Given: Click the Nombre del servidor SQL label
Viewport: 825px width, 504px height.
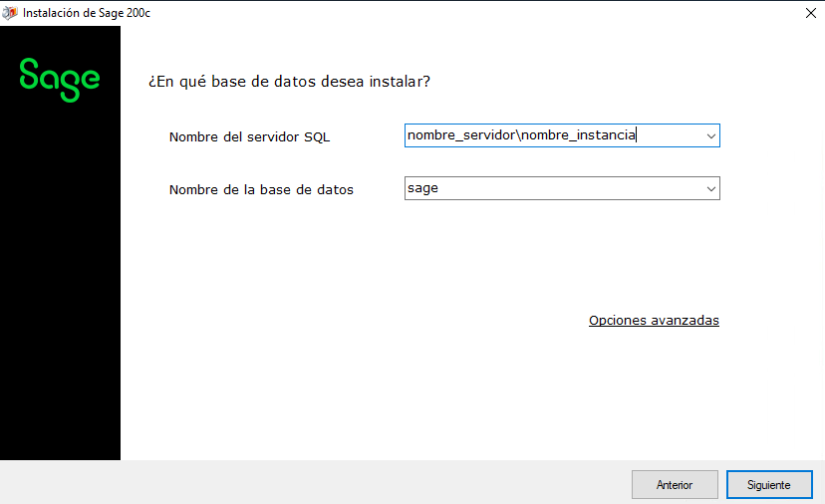Looking at the screenshot, I should point(249,136).
